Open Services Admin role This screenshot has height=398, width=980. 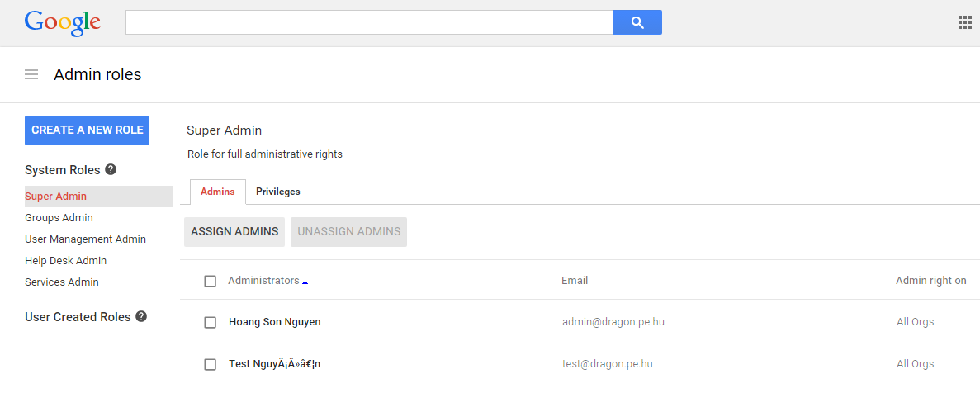(62, 282)
